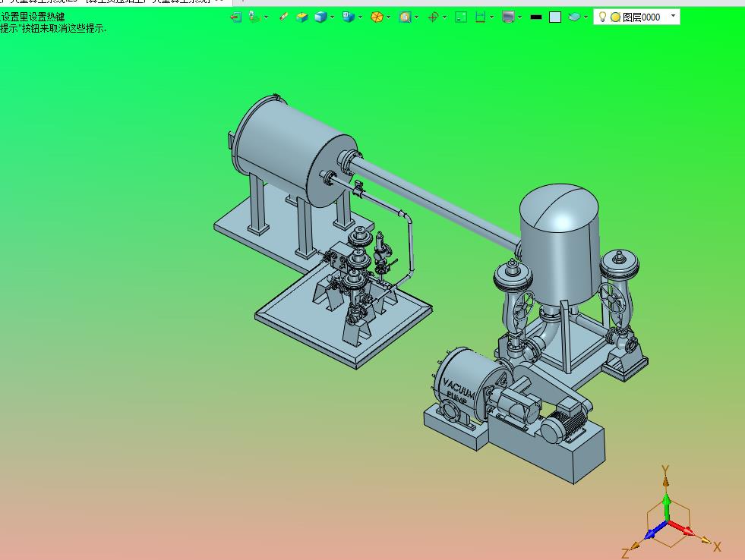
Task: Expand the blue cube display mode arrow
Action: coord(332,17)
